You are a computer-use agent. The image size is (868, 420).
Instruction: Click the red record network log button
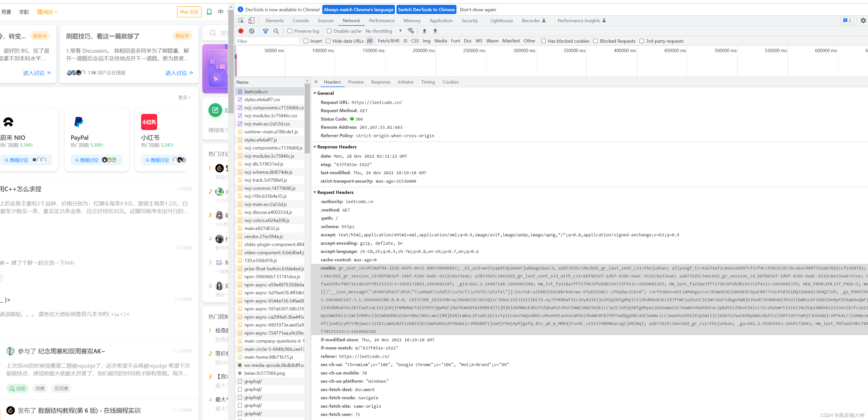point(241,31)
